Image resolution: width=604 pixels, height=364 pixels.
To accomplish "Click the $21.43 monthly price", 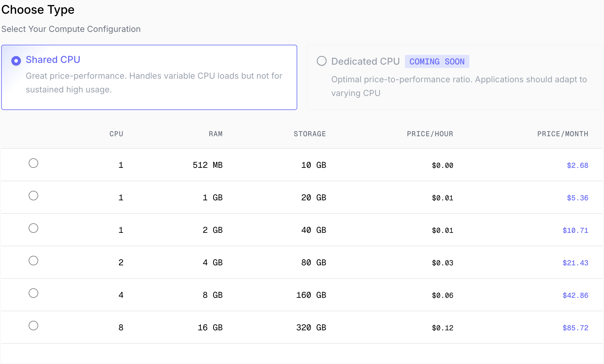I will (x=575, y=263).
